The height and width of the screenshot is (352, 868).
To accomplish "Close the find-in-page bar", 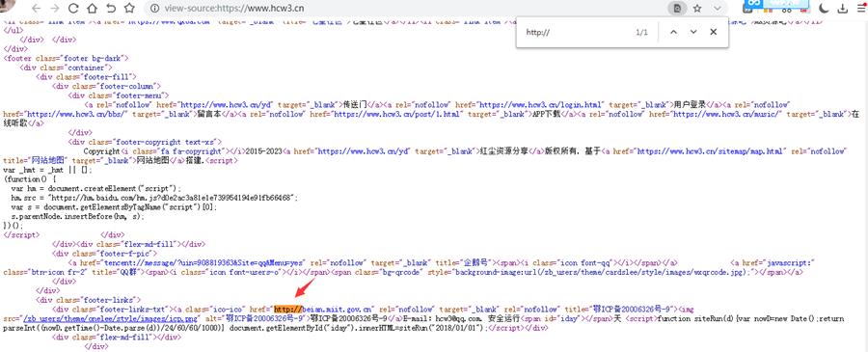I will pos(713,32).
